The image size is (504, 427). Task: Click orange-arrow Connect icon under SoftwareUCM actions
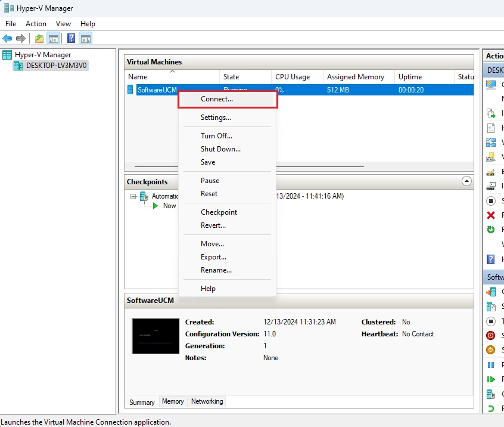[490, 292]
